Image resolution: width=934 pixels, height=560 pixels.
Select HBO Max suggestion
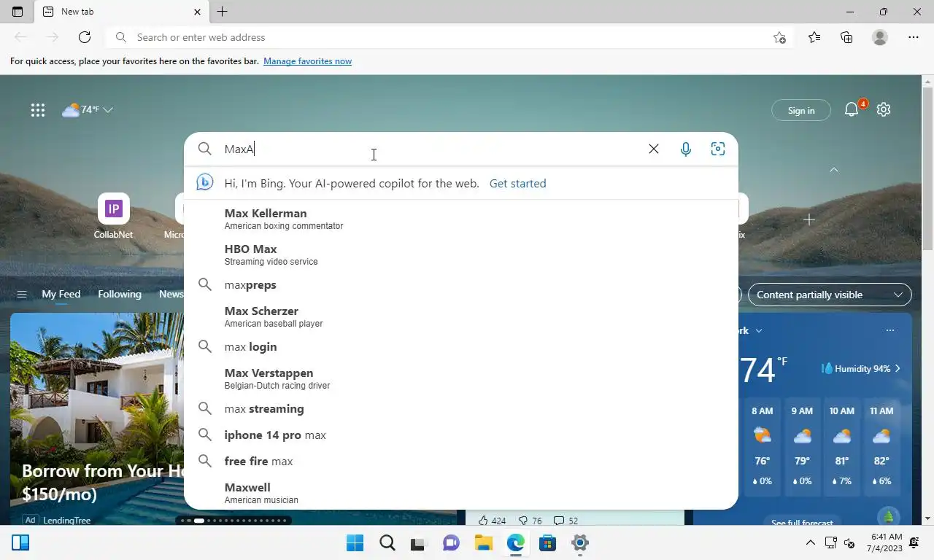click(461, 254)
